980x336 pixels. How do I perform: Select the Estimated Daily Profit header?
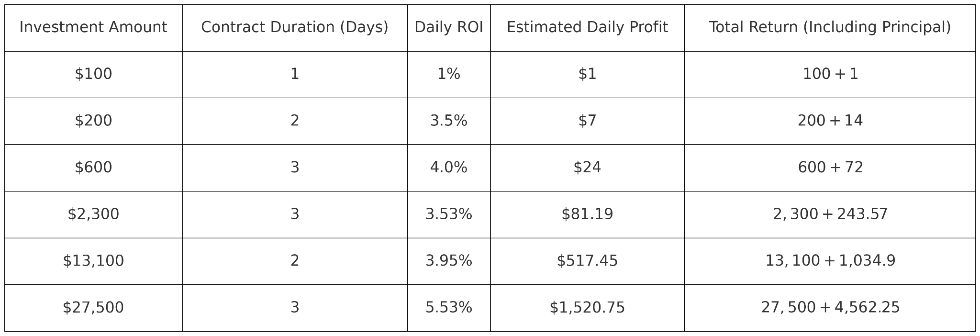click(x=587, y=27)
